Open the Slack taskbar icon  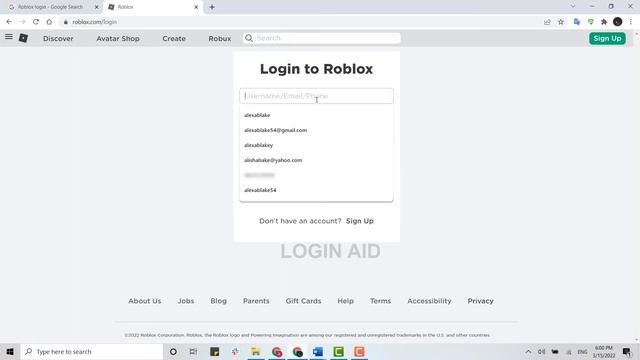click(235, 351)
